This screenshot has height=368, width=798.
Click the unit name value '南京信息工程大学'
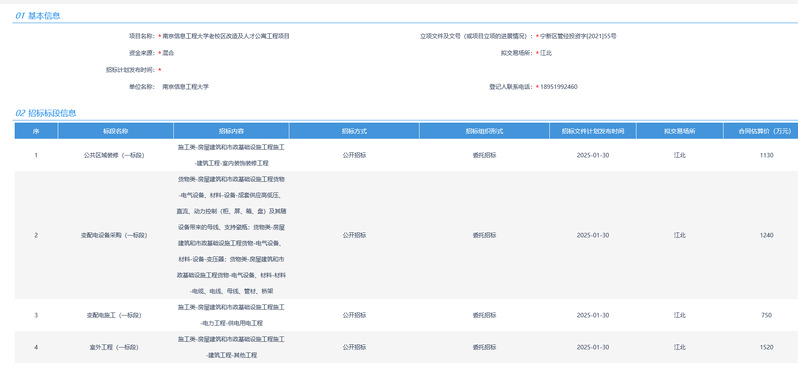tap(185, 87)
